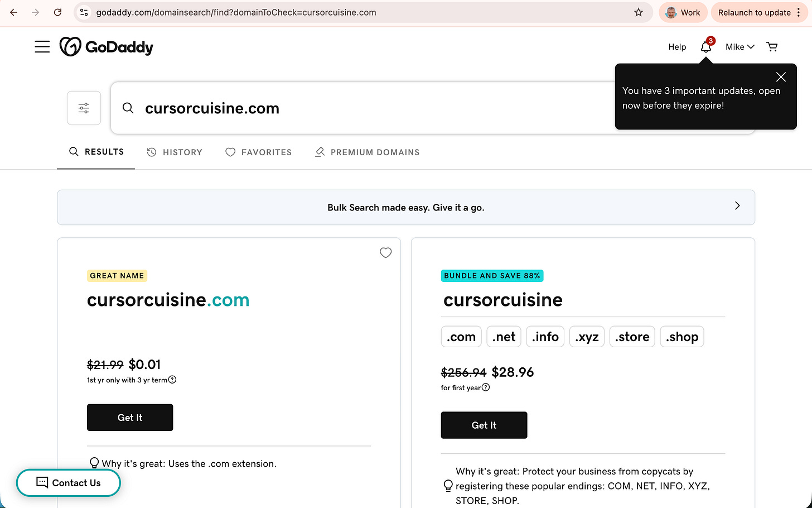Close the important updates tooltip
Screen dimensions: 812x508
pyautogui.click(x=781, y=77)
